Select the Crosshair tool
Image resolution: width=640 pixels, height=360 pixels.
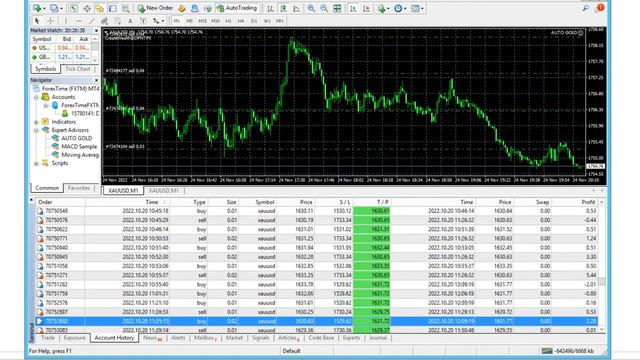pyautogui.click(x=50, y=21)
